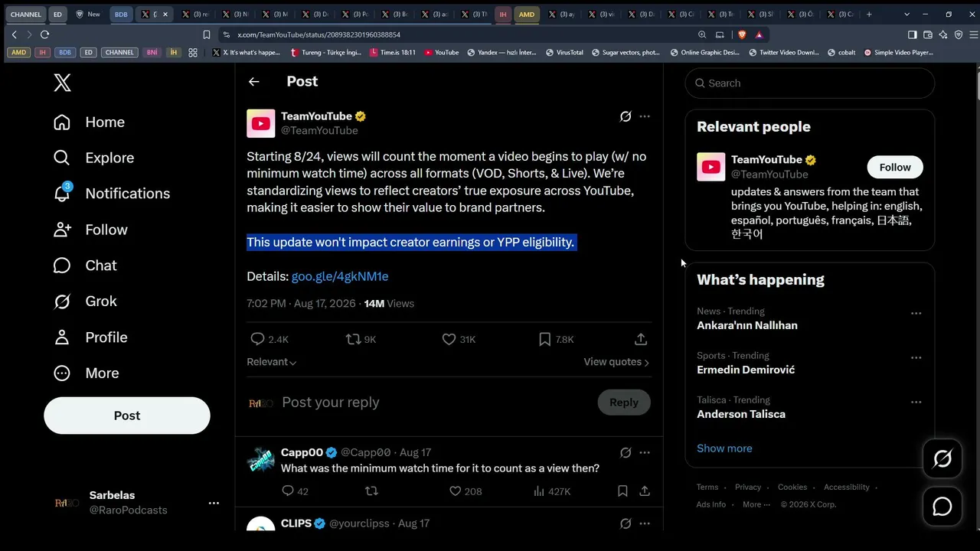Click the Brave Rewards triangle icon
Image resolution: width=980 pixels, height=551 pixels.
759,34
